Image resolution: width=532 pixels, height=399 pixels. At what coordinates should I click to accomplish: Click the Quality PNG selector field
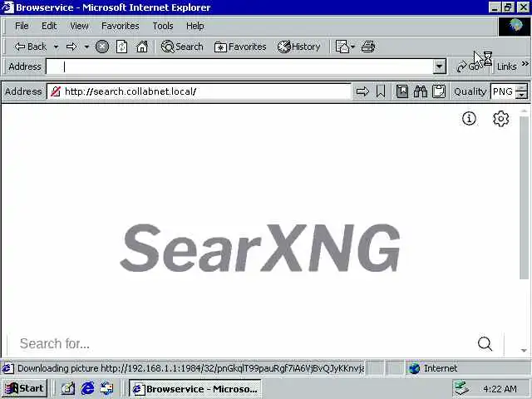[x=503, y=91]
